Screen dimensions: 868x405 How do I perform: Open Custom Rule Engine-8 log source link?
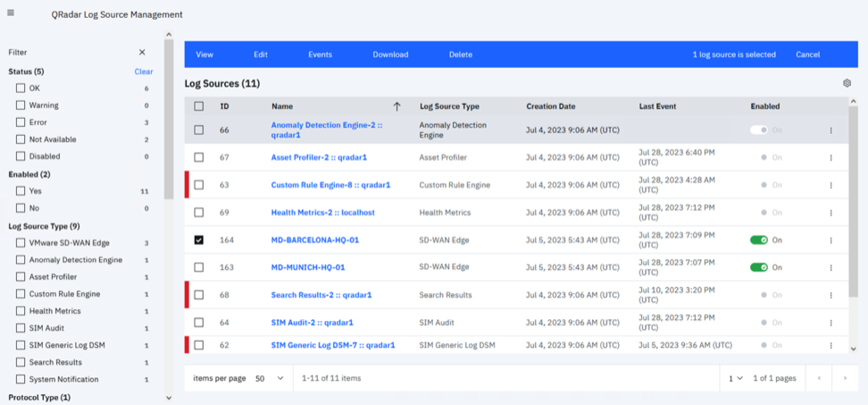click(330, 185)
